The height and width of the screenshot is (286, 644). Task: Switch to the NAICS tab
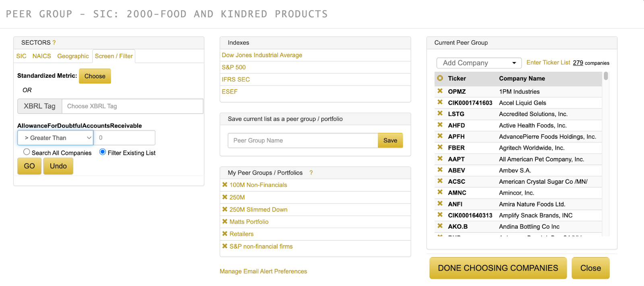(x=42, y=56)
